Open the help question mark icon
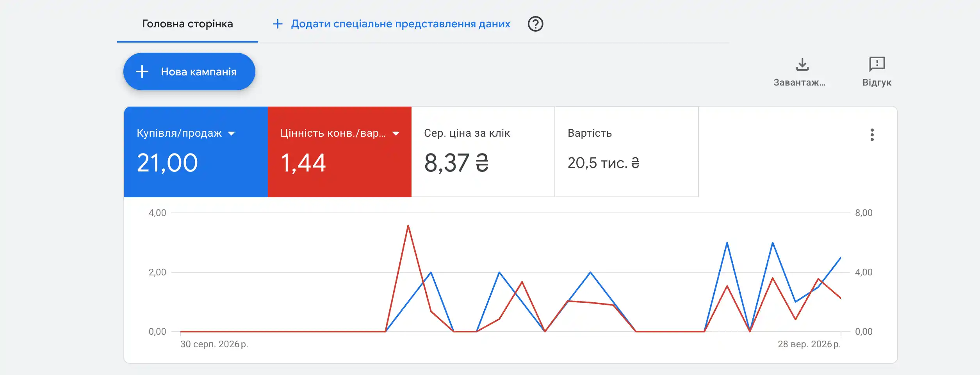 pos(535,24)
